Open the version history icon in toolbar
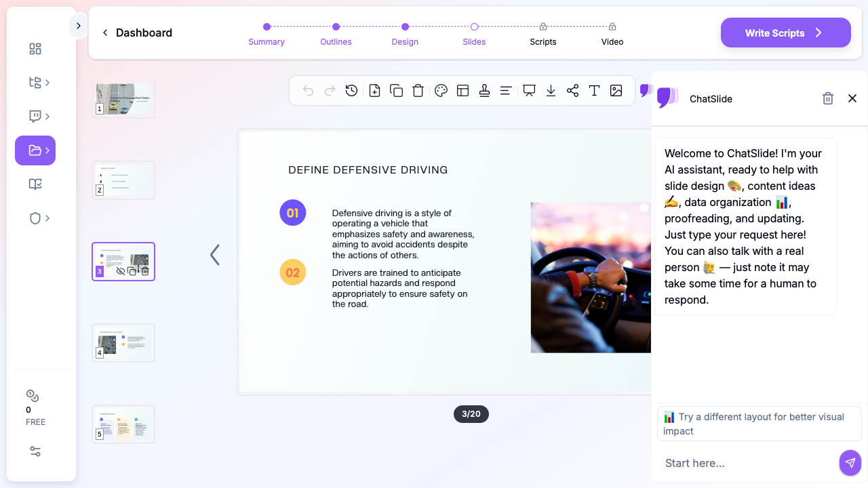 (x=351, y=91)
